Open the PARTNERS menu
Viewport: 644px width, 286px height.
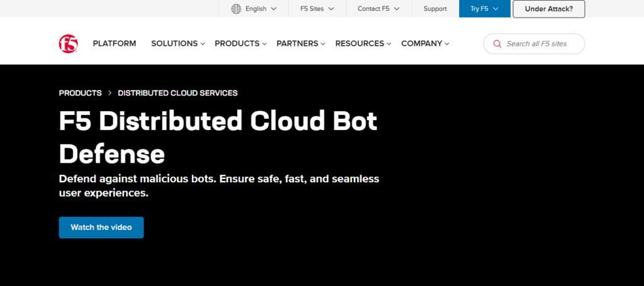(301, 43)
